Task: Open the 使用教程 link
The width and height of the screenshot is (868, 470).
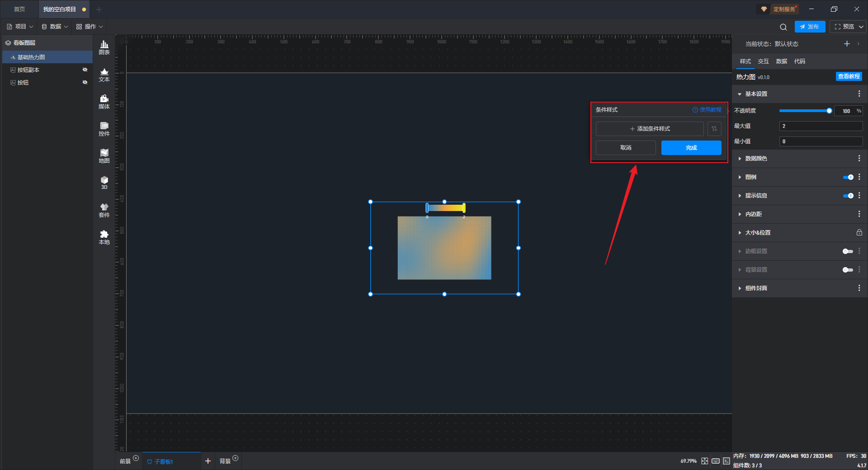Action: pyautogui.click(x=707, y=110)
